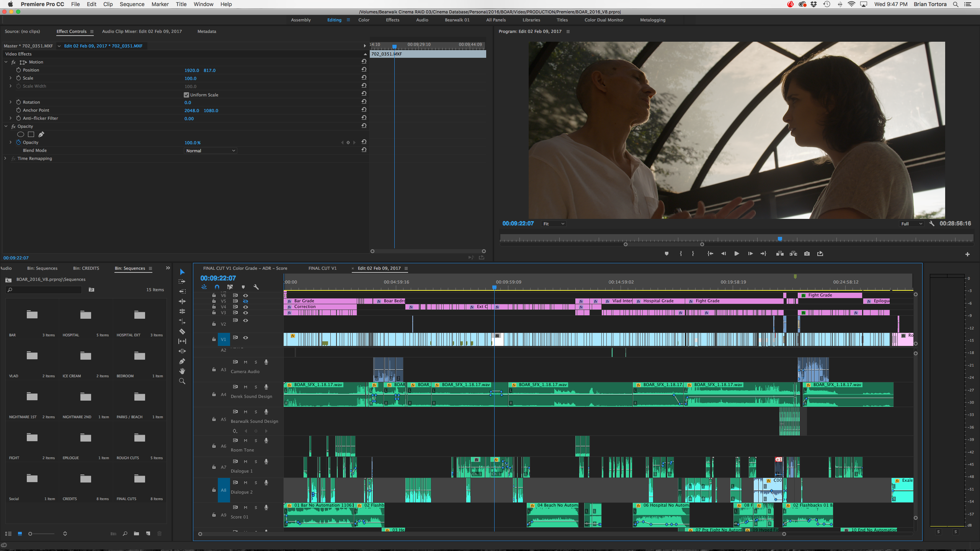This screenshot has height=551, width=980.
Task: Open the Fit zoom level dropdown
Action: [554, 224]
